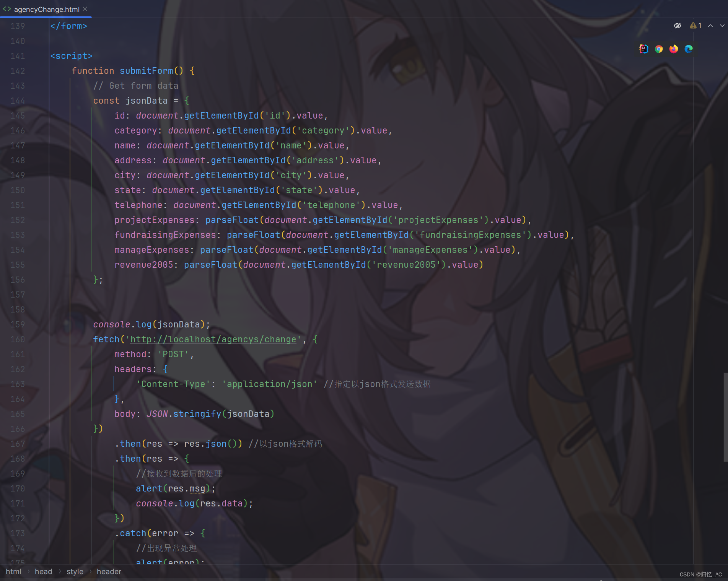Click 'JSON.stringify(jsonData)' expression

[210, 414]
